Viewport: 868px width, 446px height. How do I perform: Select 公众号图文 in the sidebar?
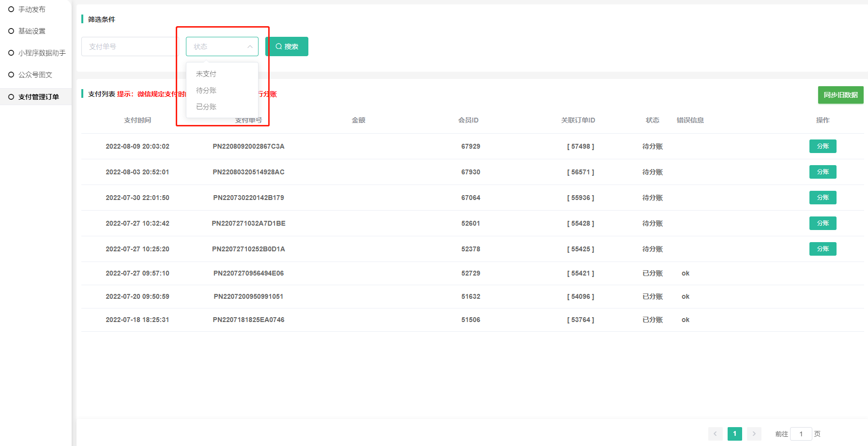click(x=35, y=75)
